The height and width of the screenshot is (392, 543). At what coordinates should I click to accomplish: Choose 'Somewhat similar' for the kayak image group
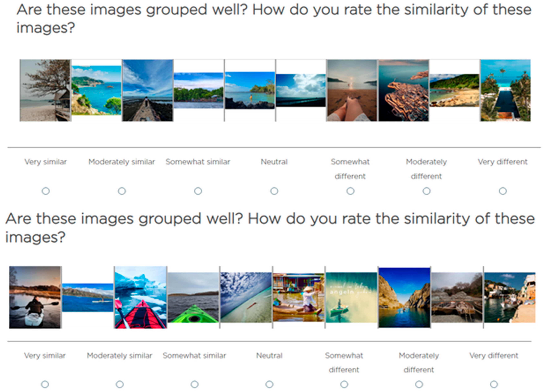194,384
